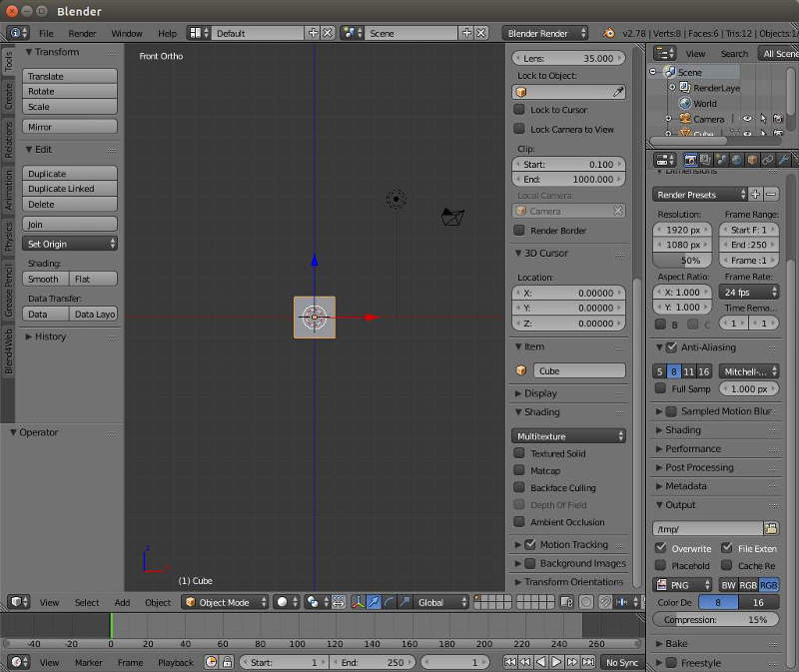
Task: Open the Window menu
Action: point(127,33)
